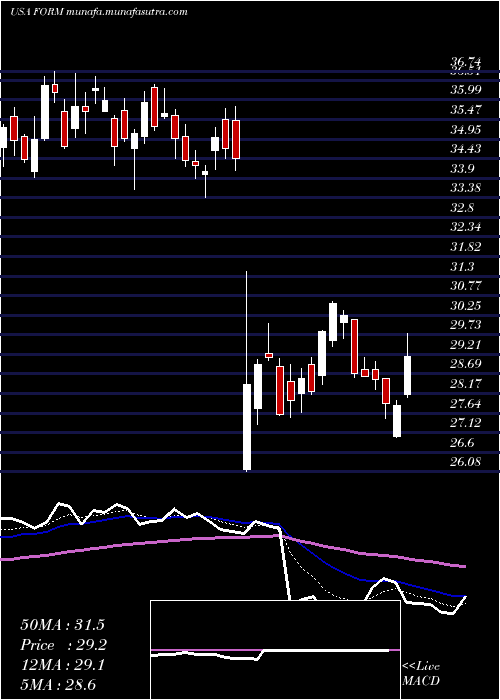Click the MACD inset panel

(x=275, y=650)
